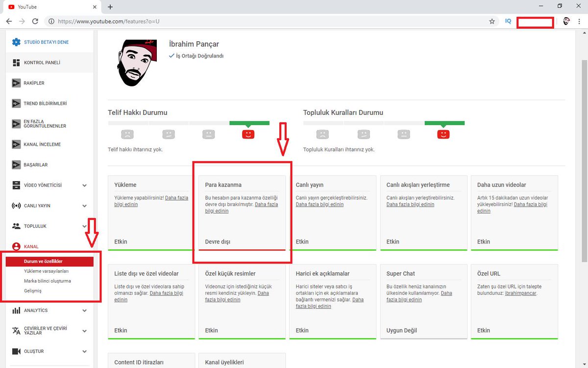This screenshot has height=368, width=588.
Task: Expand the Video Yöneticisi section
Action: (84, 185)
